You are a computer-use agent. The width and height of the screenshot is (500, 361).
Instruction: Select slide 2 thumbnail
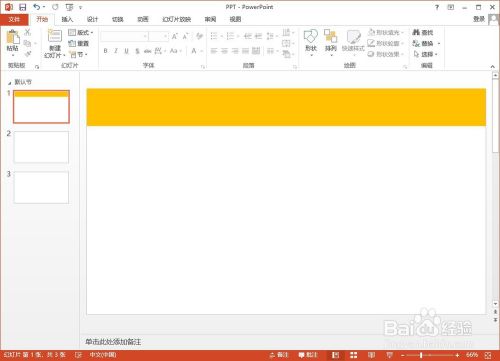point(41,147)
